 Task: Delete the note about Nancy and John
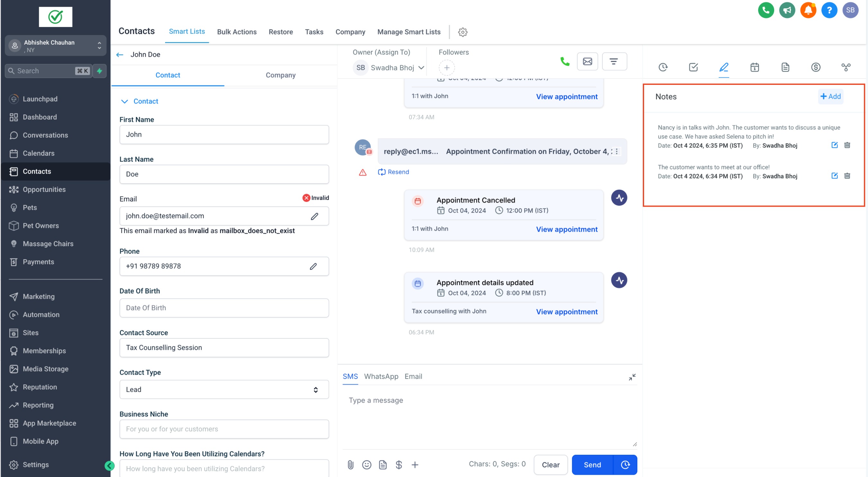[847, 145]
